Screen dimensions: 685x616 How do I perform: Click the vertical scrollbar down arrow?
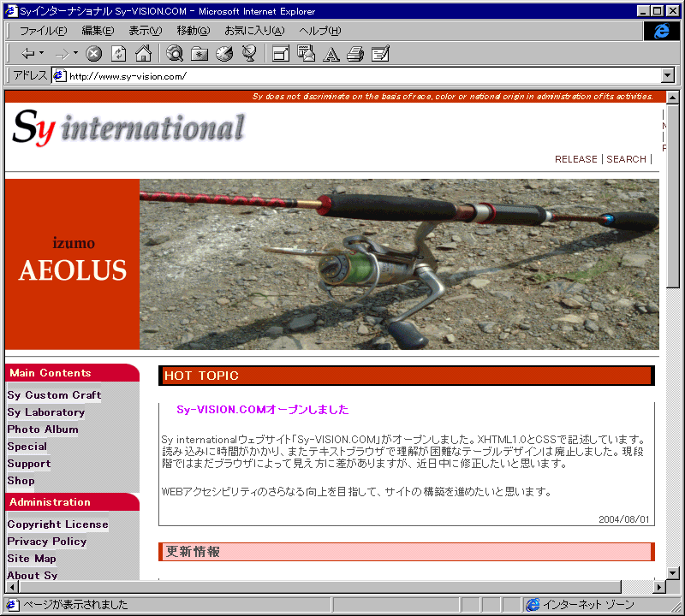(x=672, y=572)
